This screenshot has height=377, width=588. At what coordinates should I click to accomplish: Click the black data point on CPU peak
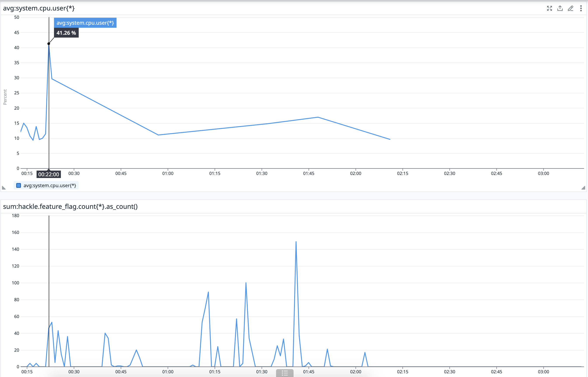point(49,43)
